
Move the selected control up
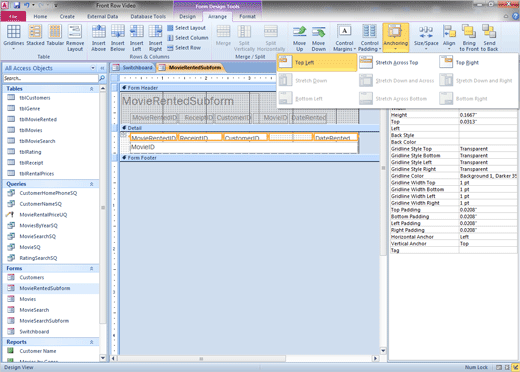[299, 32]
